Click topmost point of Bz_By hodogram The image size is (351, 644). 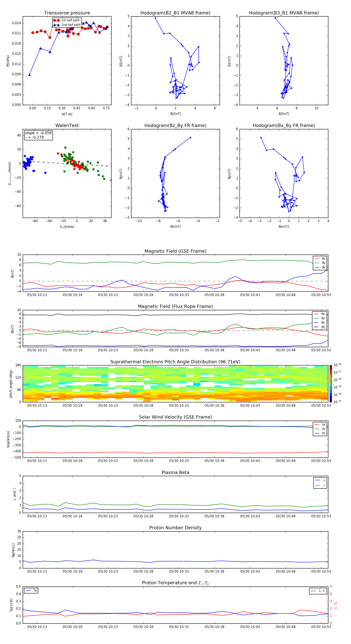[x=190, y=138]
